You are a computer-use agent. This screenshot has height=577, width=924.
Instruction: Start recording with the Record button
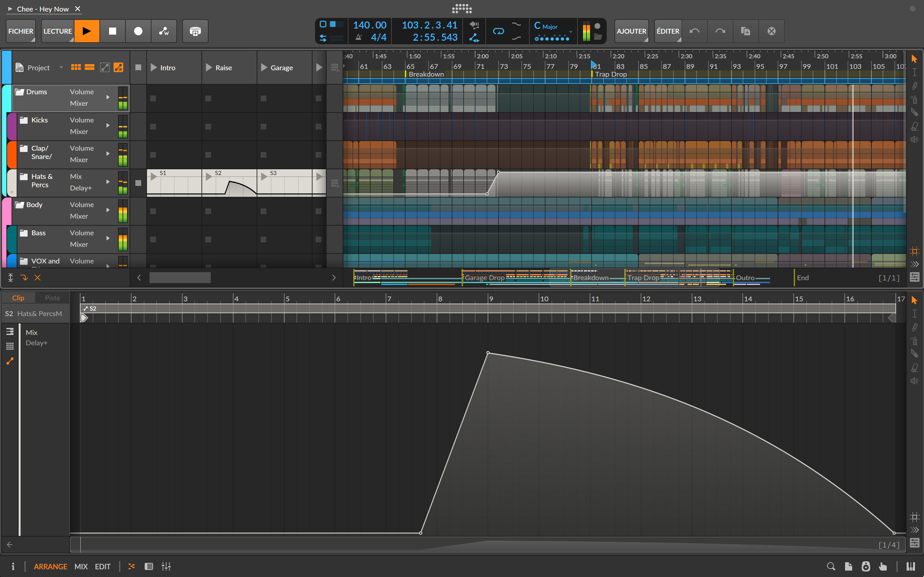point(138,31)
